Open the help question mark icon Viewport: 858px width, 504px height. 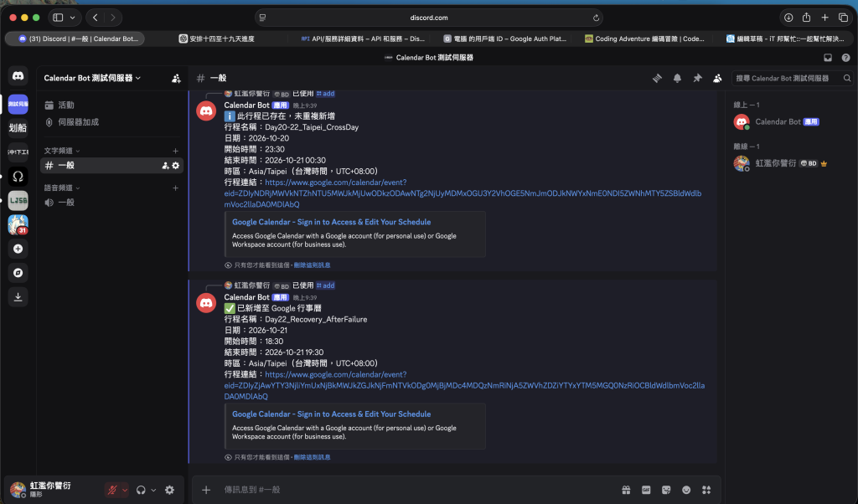pyautogui.click(x=846, y=58)
